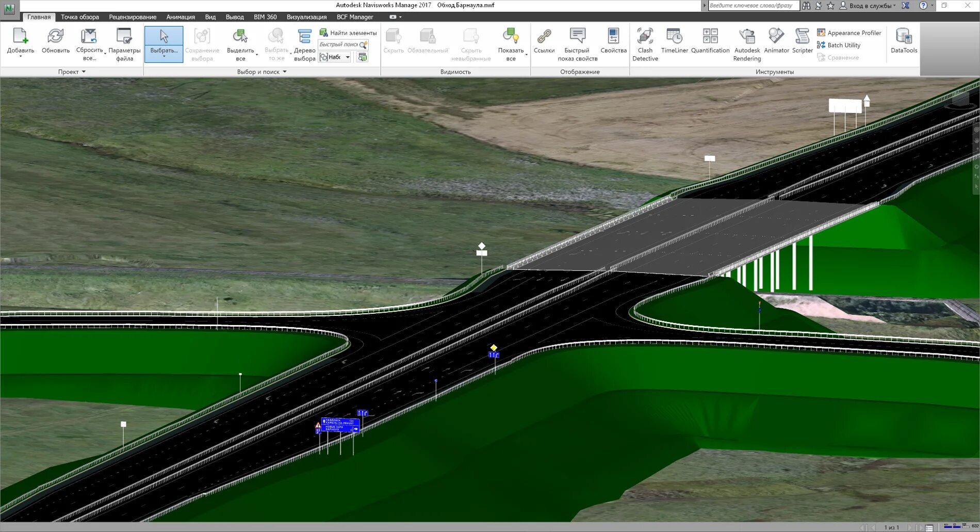The width and height of the screenshot is (980, 532).
Task: Switch to the Рецензирование tab
Action: tap(133, 17)
